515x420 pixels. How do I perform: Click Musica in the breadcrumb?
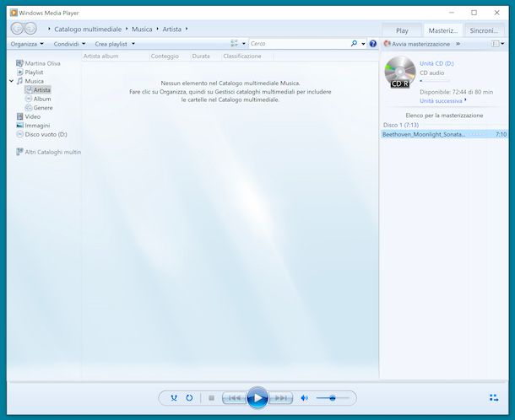point(142,30)
